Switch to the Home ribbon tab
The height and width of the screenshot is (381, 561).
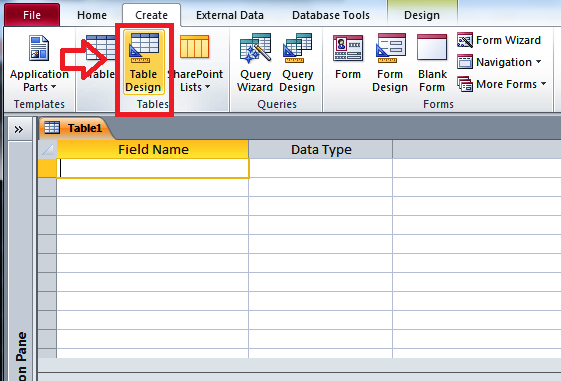[92, 15]
